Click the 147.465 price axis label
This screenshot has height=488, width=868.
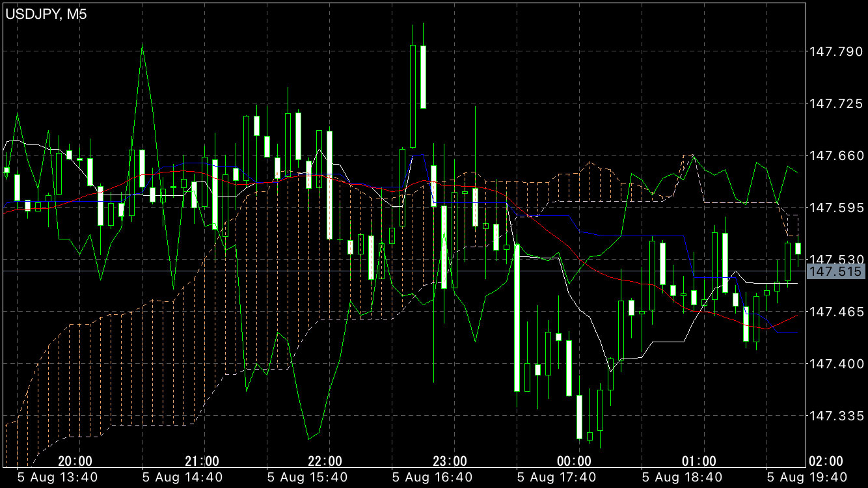[835, 311]
